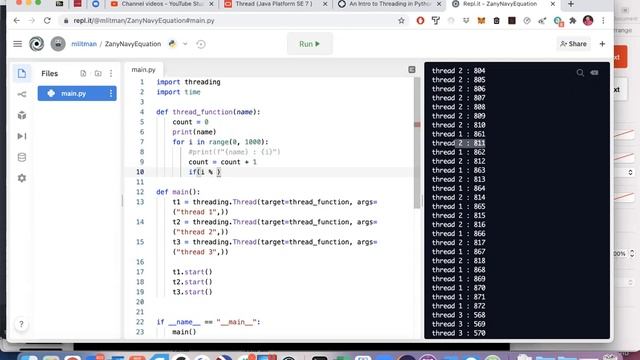Screen dimensions: 640x360
Task: Switch to the main.py editor tab
Action: [x=143, y=69]
